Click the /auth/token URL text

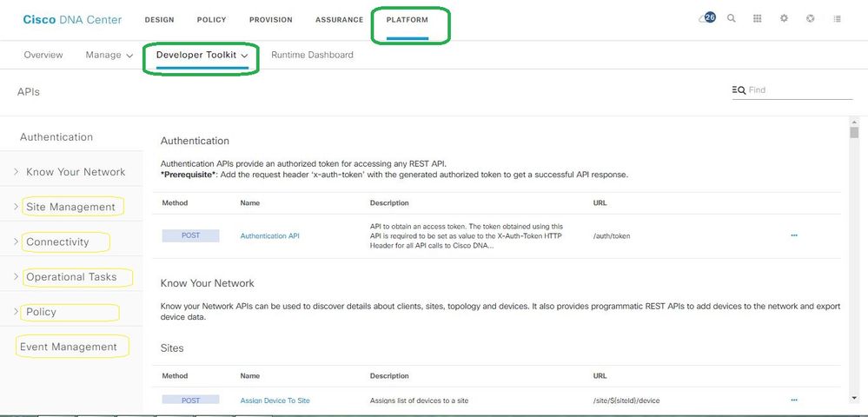(612, 236)
